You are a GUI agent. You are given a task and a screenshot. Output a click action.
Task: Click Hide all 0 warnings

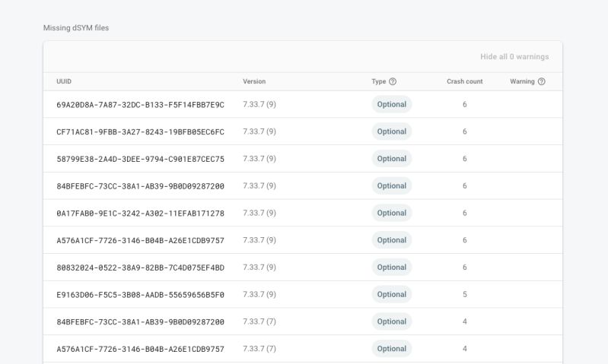click(x=514, y=56)
